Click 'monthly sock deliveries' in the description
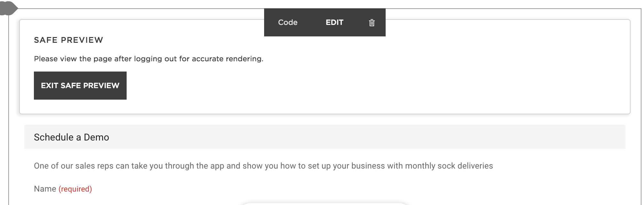This screenshot has width=644, height=205. point(449,166)
